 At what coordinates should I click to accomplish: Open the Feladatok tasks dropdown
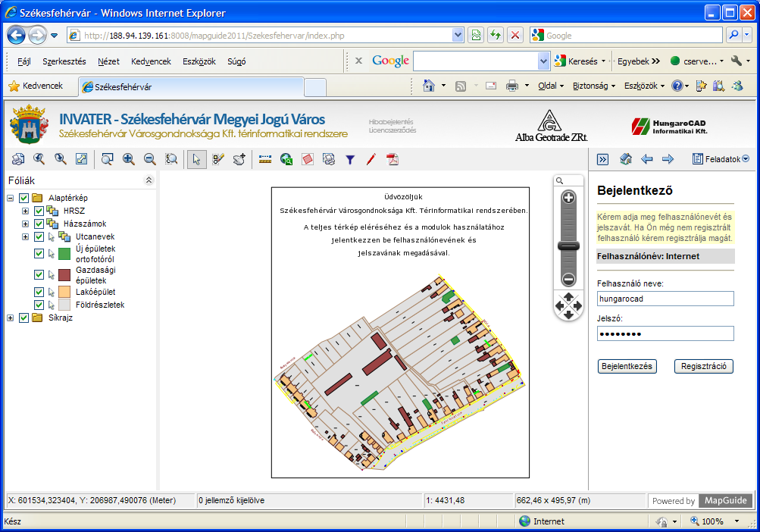coord(721,159)
